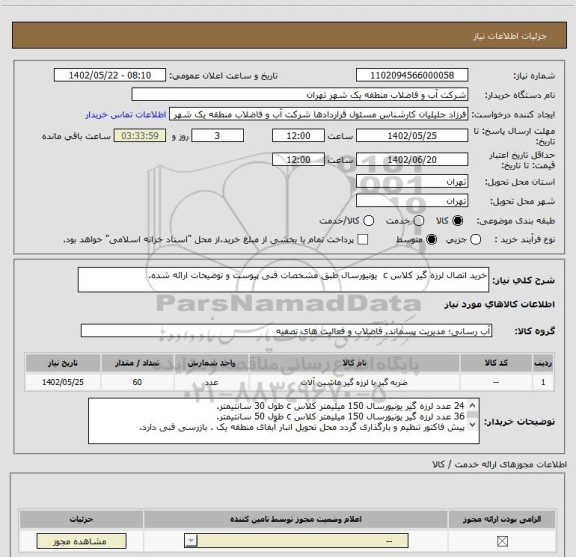
Task: Click the اطلاعات کالاهای مورد نیاز heading
Action: point(500,304)
